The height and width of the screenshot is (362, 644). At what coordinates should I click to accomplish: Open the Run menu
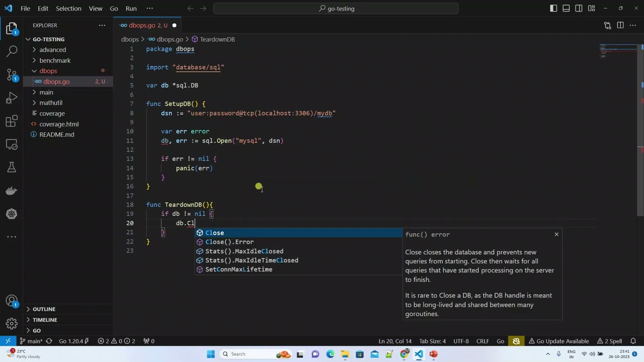point(131,9)
